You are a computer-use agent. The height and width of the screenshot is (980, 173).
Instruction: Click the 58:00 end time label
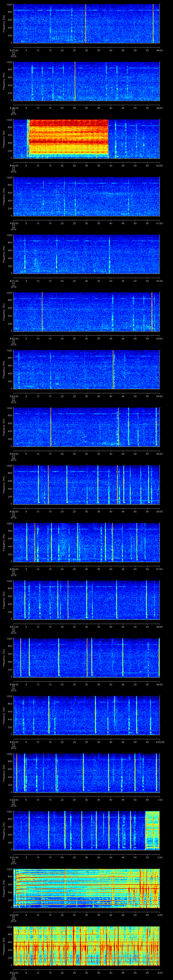pos(160,627)
